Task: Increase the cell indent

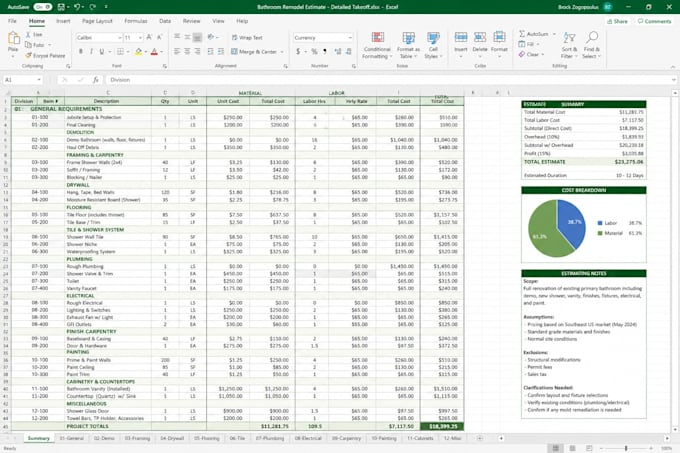Action: click(x=221, y=52)
